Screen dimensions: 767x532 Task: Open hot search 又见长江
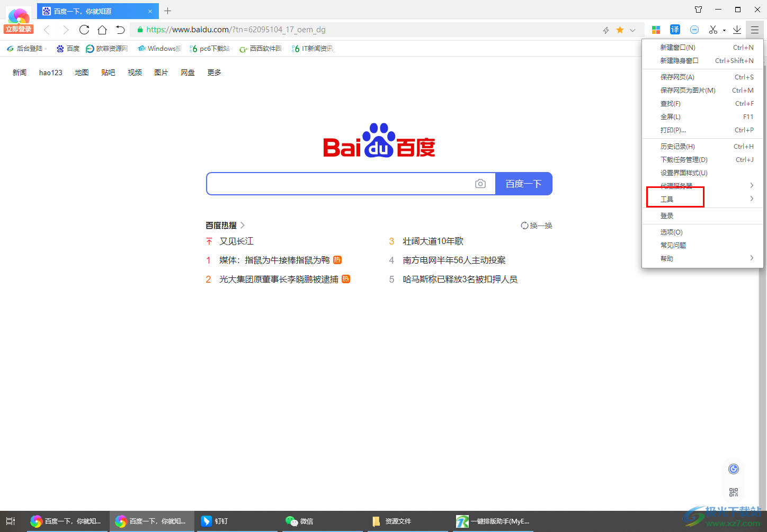[237, 241]
